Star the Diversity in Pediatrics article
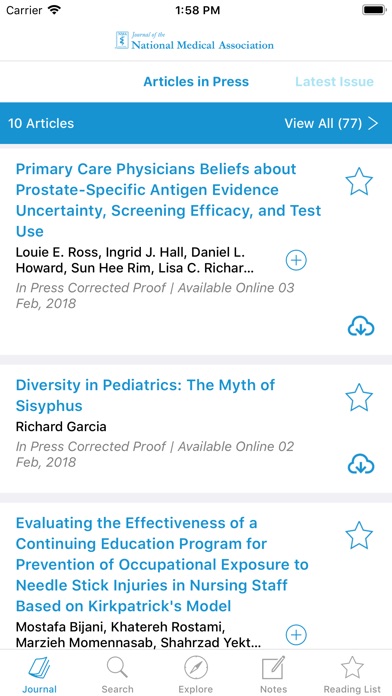 click(359, 397)
